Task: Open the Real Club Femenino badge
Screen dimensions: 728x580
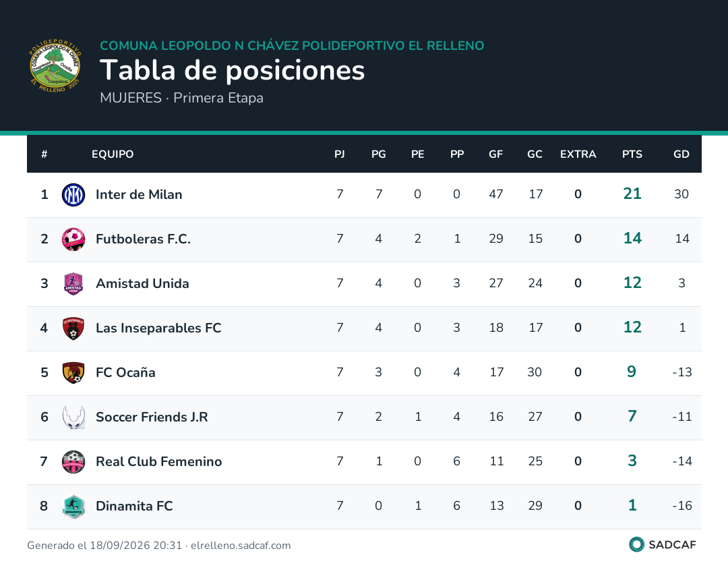Action: (x=73, y=462)
